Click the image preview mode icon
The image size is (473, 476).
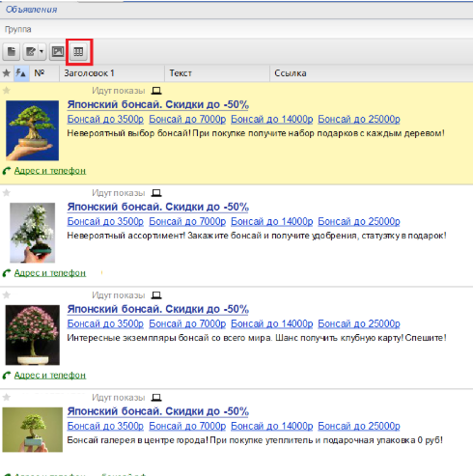[x=58, y=51]
